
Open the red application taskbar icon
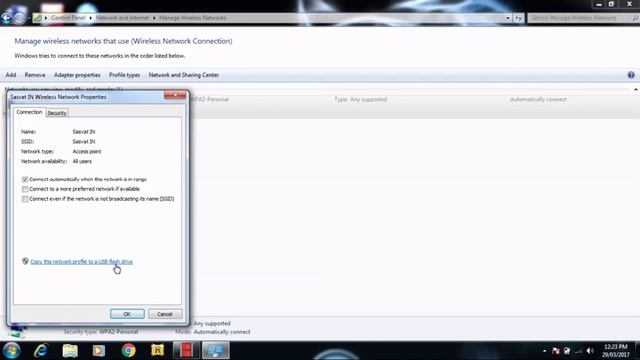coord(186,350)
